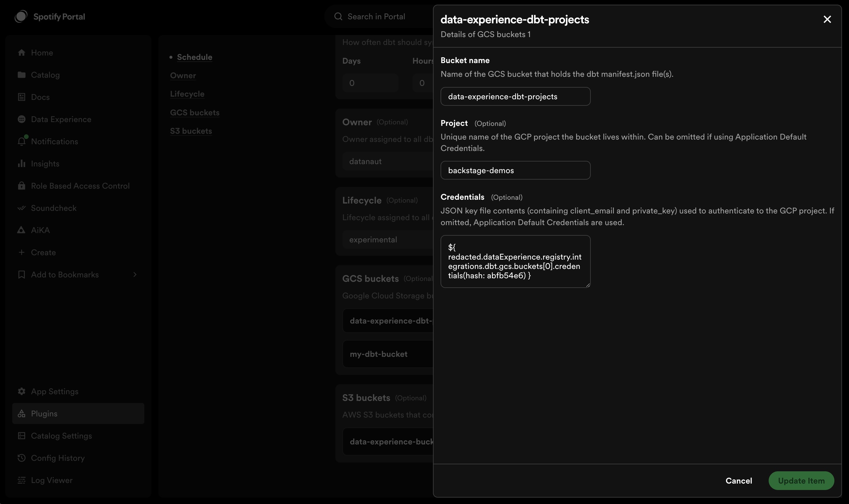Click the 'Details of GCS buckets 1' subtitle

click(x=486, y=34)
